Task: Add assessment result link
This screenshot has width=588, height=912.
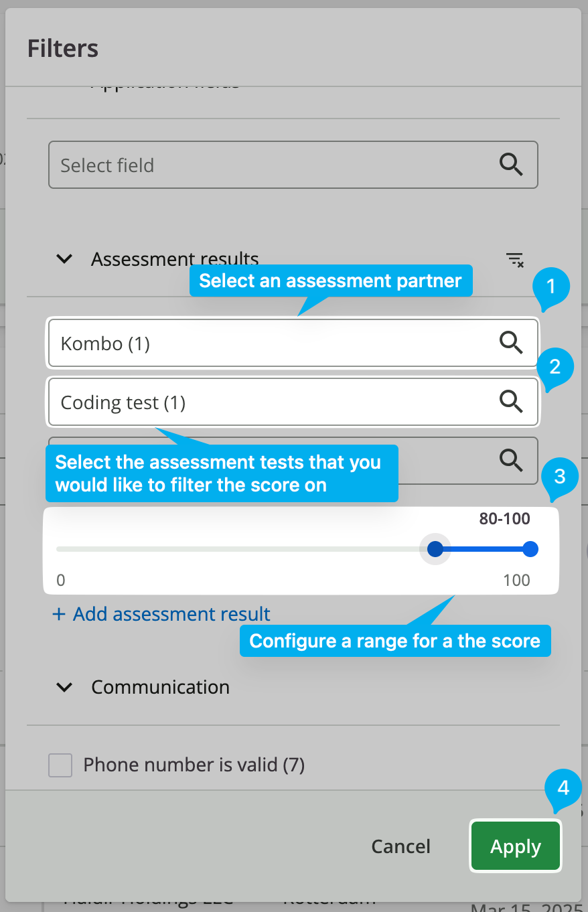Action: coord(161,614)
